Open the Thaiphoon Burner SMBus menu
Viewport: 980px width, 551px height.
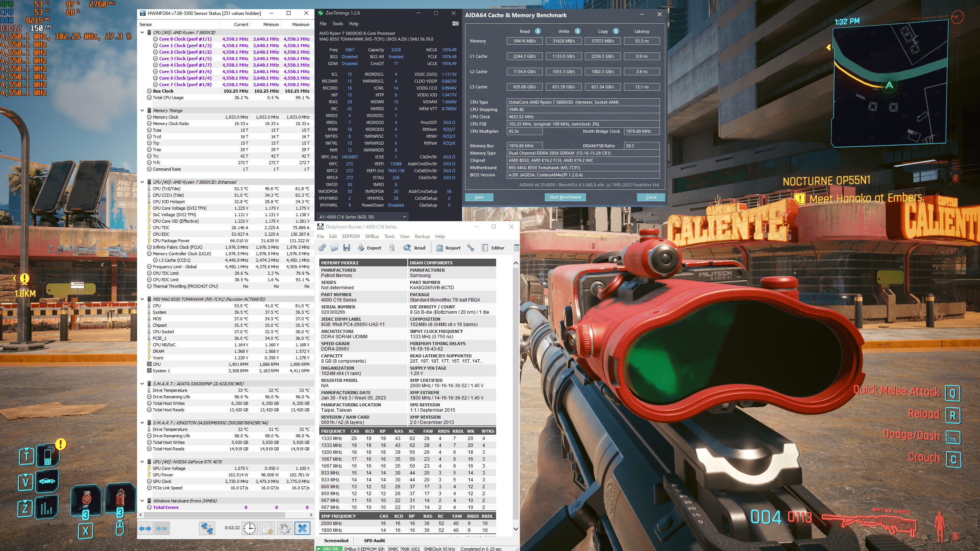[372, 236]
